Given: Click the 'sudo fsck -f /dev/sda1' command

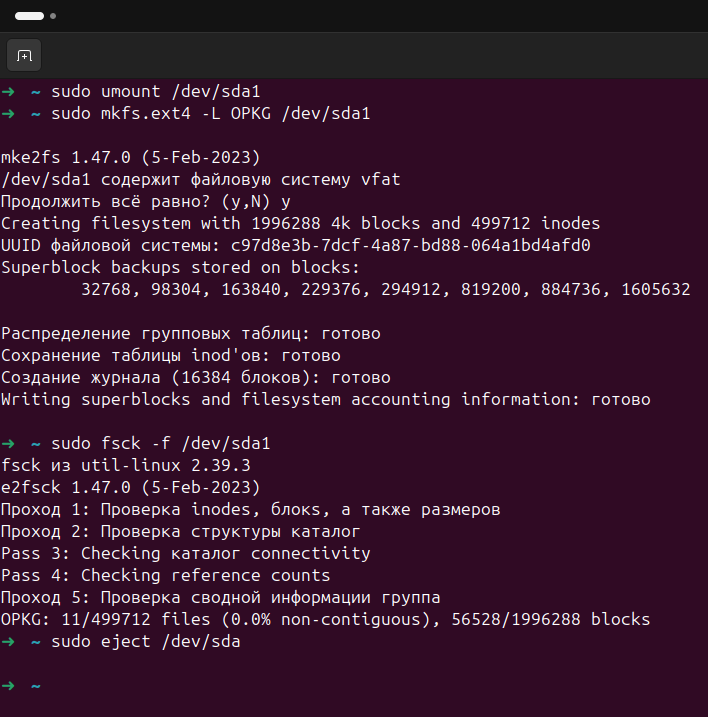Looking at the screenshot, I should pos(160,443).
